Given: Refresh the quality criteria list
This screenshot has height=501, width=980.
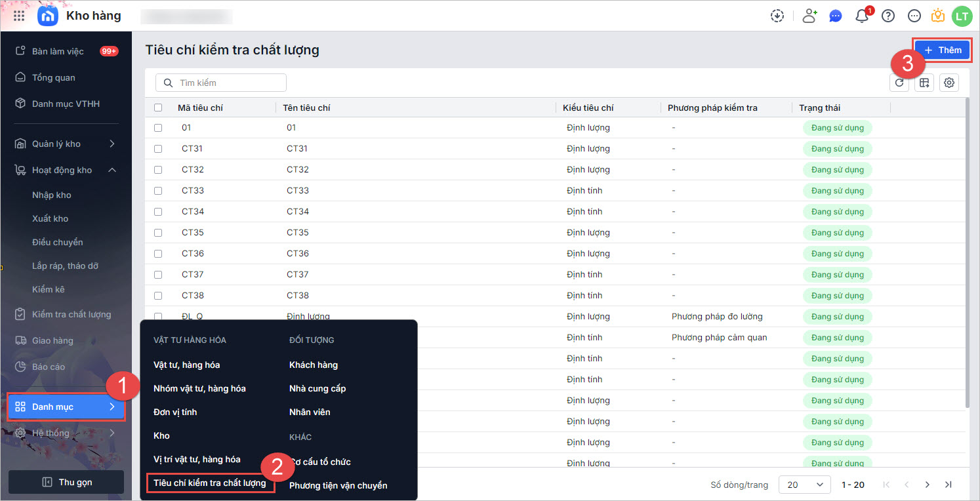Looking at the screenshot, I should click(899, 83).
